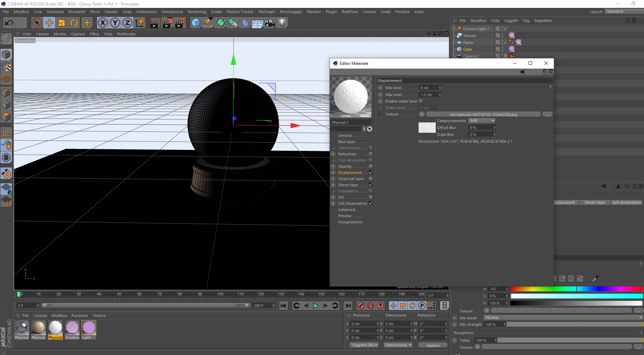Enable SSS channel checkbox
The image size is (644, 355).
(x=371, y=197)
